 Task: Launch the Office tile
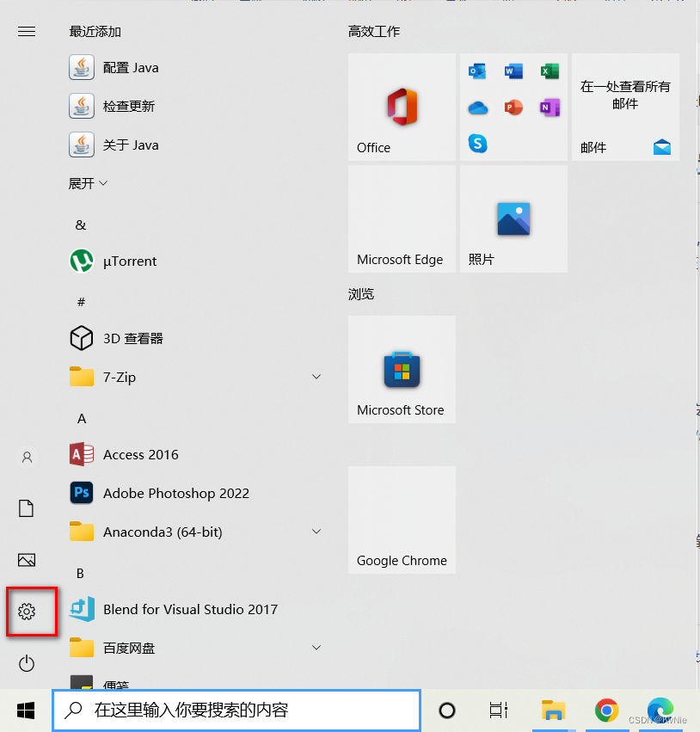[x=402, y=107]
